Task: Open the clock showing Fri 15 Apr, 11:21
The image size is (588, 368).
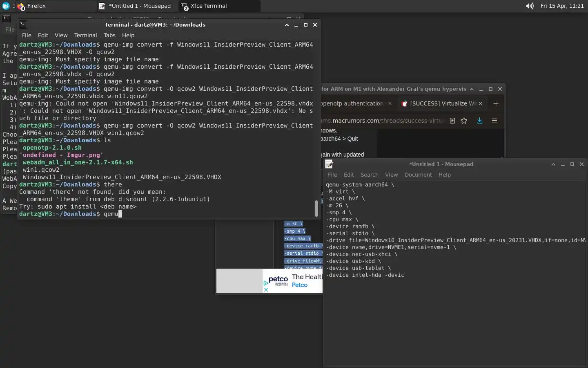Action: point(562,6)
